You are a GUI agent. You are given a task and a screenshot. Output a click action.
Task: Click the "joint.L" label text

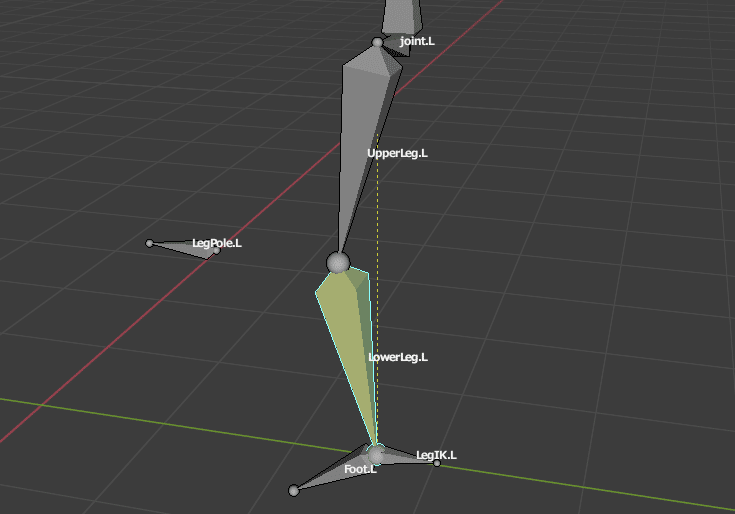coord(417,41)
